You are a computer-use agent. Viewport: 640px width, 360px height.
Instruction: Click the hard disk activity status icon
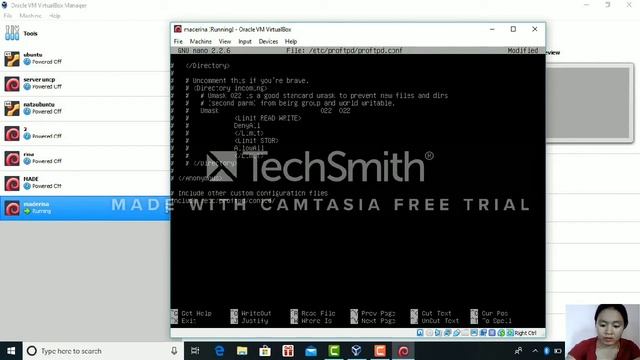pyautogui.click(x=420, y=333)
